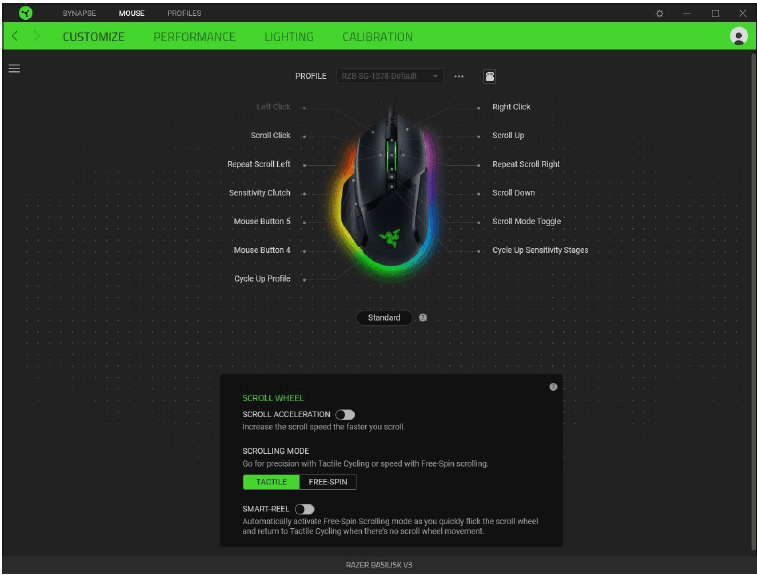Click the vertical scrollbar on the right
The width and height of the screenshot is (757, 575).
[754, 302]
